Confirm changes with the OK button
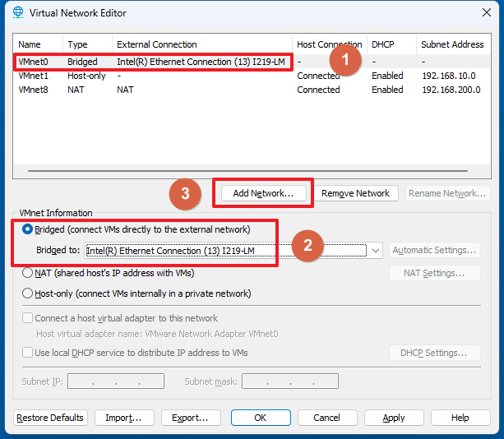 coord(261,418)
